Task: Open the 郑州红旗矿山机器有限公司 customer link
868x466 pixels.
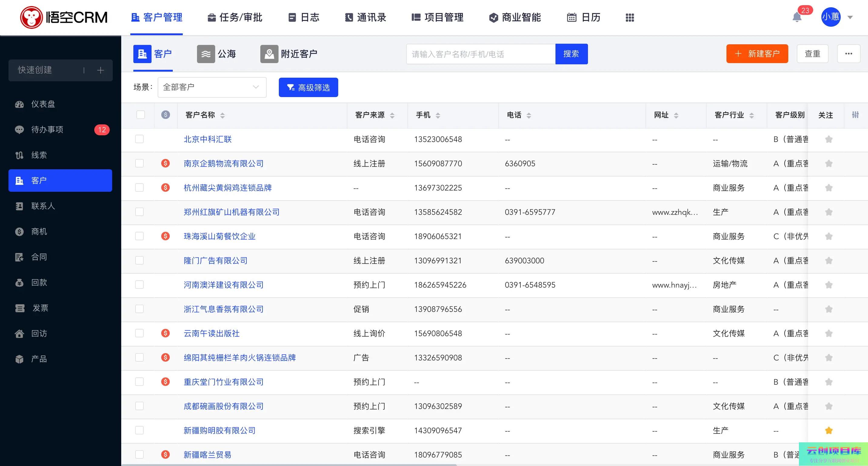Action: coord(232,212)
